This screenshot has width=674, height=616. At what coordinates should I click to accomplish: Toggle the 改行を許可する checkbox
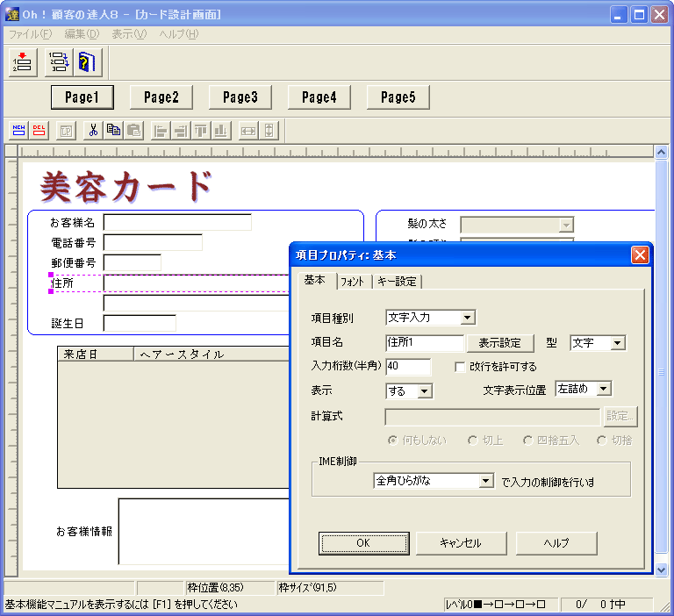coord(460,367)
